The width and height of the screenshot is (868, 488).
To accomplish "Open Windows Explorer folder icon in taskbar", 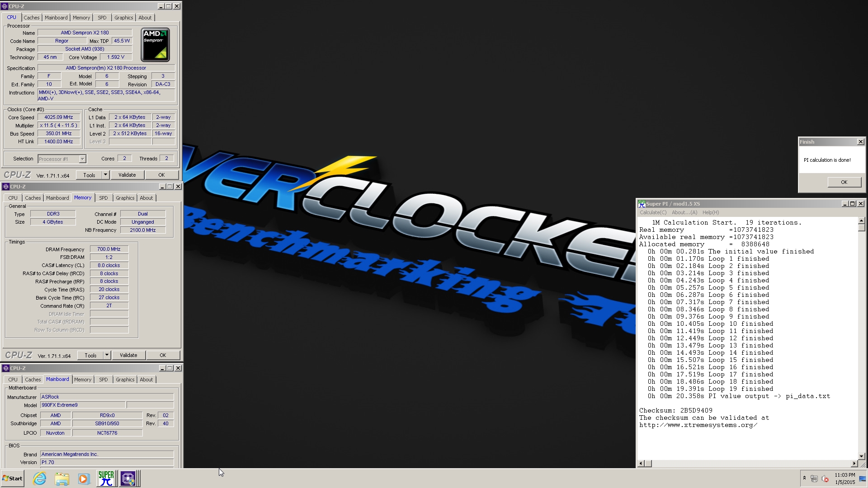I will (x=62, y=479).
